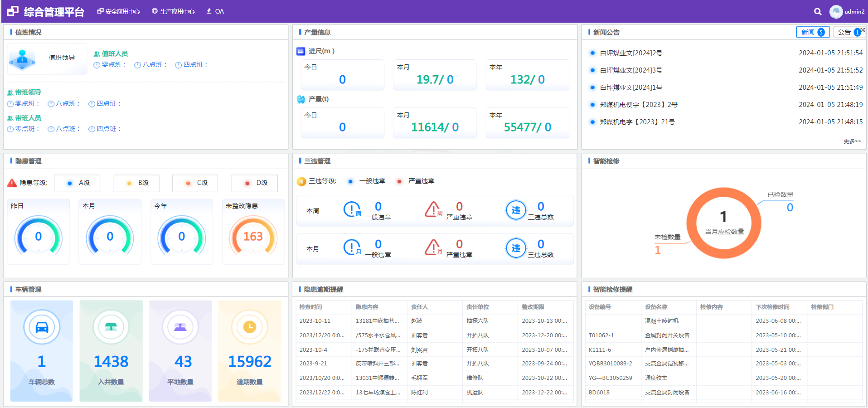The width and height of the screenshot is (868, 408).
Task: Click the 值班领导 duty leader avatar icon
Action: tap(22, 58)
